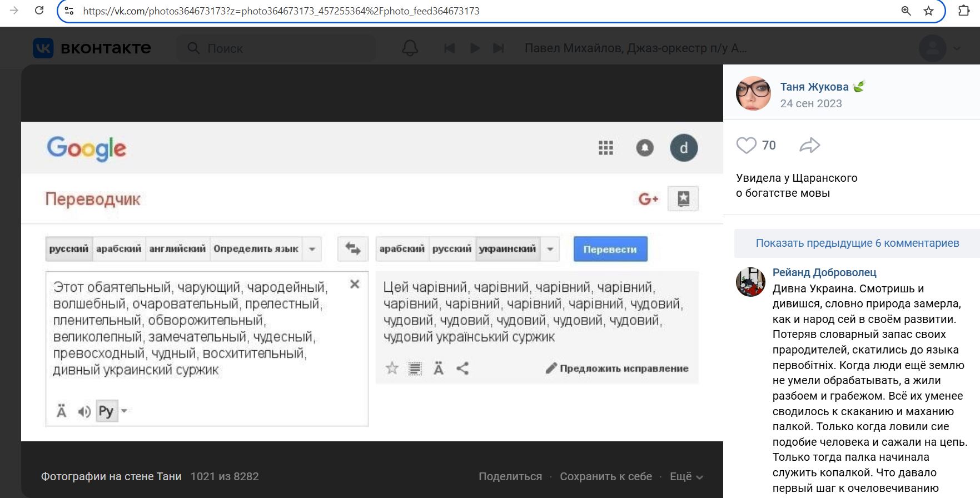
Task: Save translation with the star icon
Action: click(392, 368)
